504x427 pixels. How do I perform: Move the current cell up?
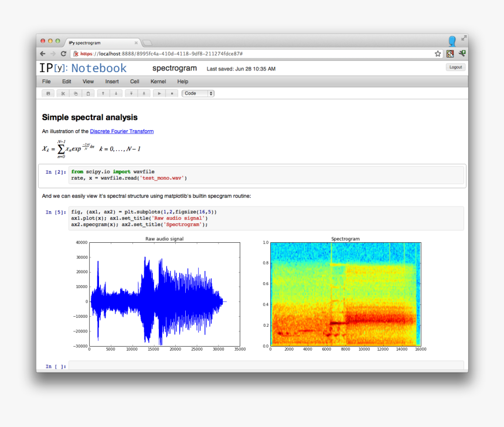[x=103, y=93]
